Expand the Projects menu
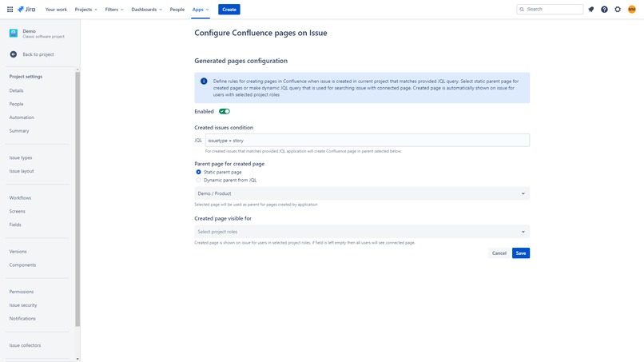The width and height of the screenshot is (644, 362). [x=85, y=9]
